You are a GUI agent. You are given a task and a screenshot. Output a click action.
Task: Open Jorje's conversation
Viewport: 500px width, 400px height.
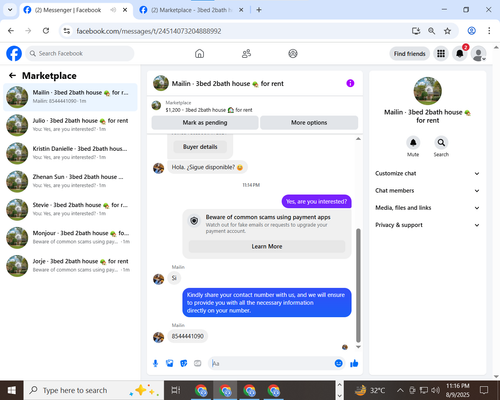70,266
